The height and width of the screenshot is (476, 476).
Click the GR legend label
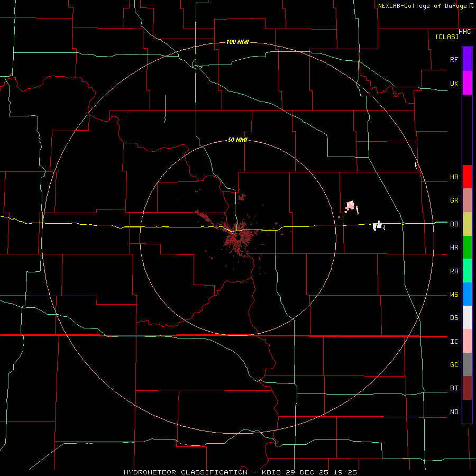click(x=454, y=200)
